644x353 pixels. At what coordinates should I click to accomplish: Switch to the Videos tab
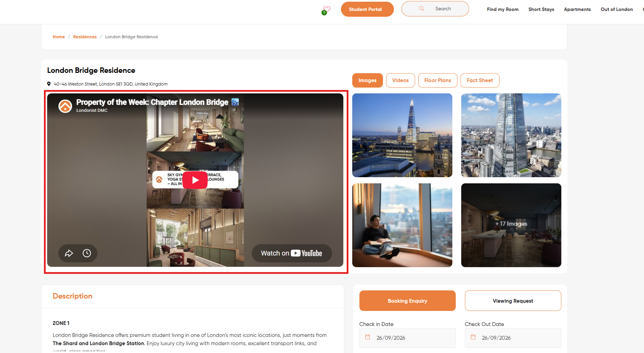400,80
